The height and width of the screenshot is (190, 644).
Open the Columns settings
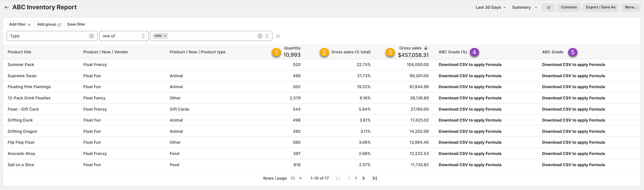[569, 7]
